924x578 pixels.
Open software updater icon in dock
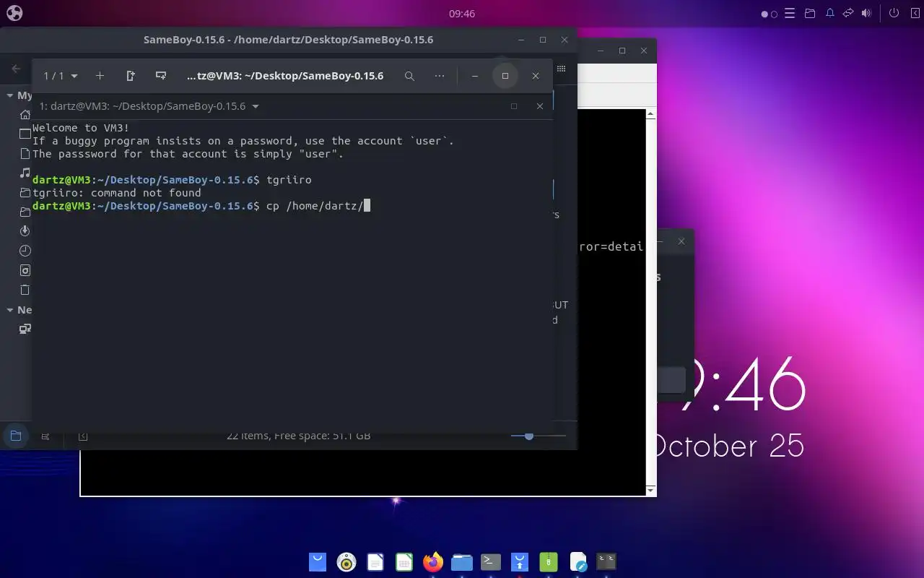[520, 561]
